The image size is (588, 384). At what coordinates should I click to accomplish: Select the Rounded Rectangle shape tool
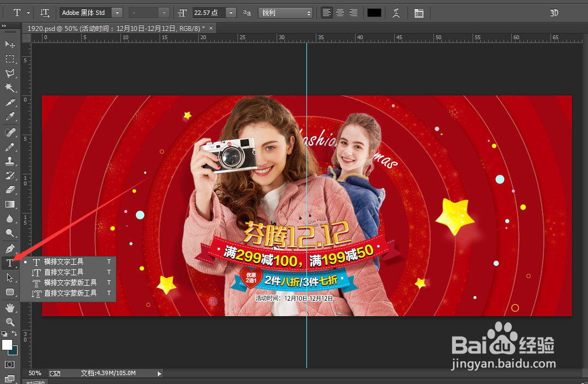point(10,292)
